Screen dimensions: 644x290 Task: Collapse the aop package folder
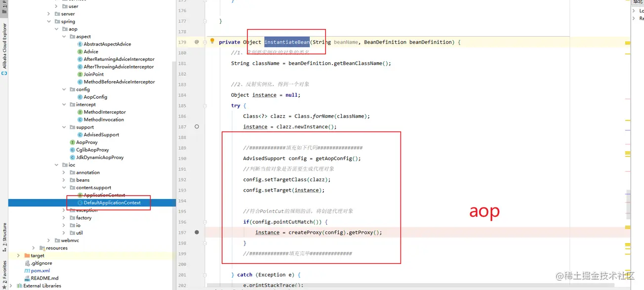point(56,29)
